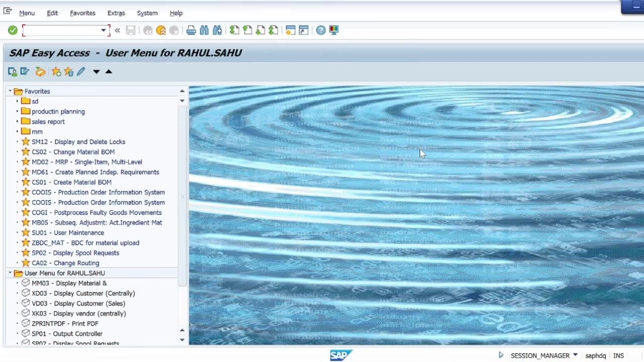Collapse User Menu for RAHUL.SAHU node
This screenshot has width=644, height=362.
10,273
